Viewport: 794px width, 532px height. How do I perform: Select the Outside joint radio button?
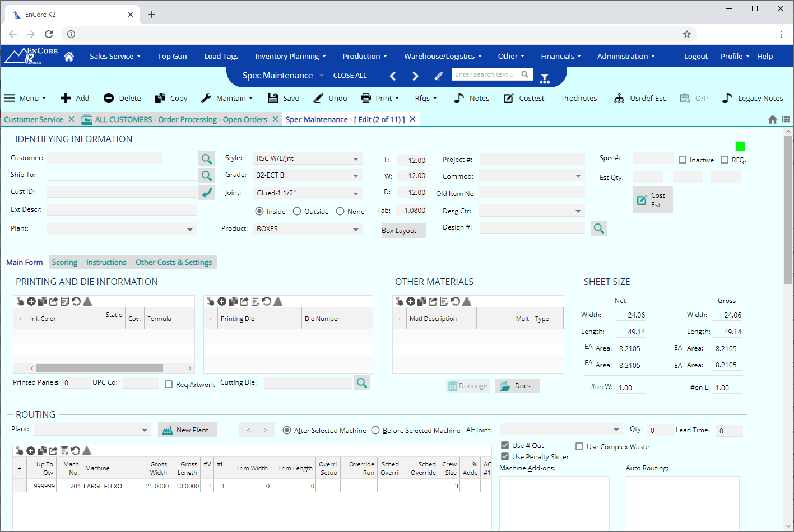pos(297,212)
